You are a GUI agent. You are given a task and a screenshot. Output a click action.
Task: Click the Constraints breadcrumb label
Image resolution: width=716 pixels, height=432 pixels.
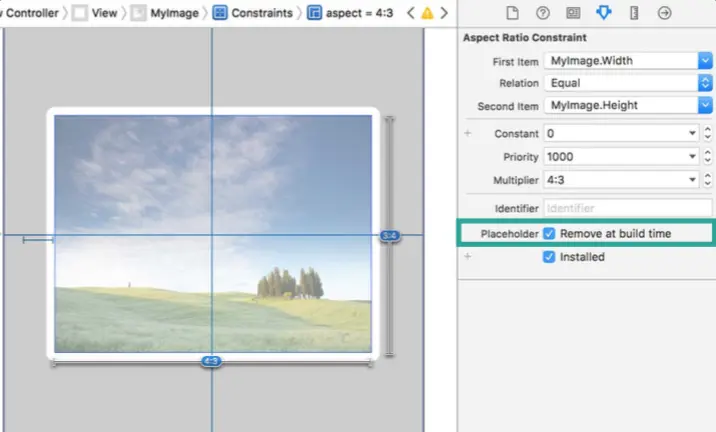pos(262,13)
